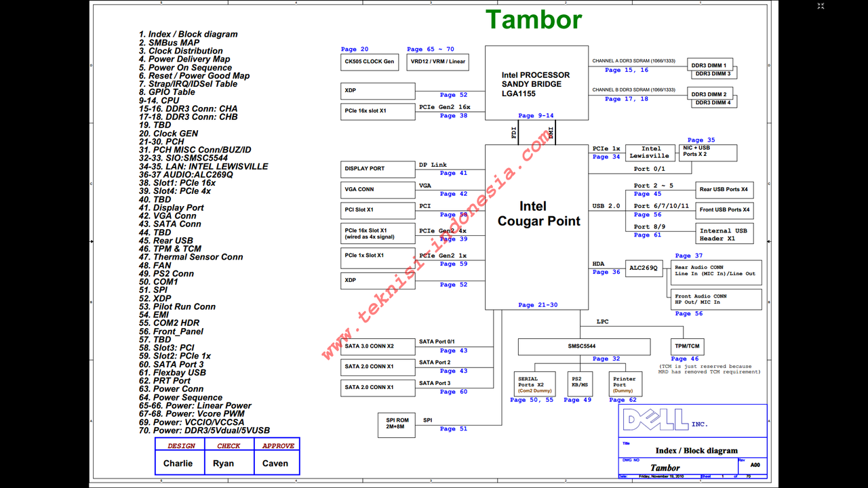Click the 'DDR3 DIMM 1' box
Image resolution: width=868 pixels, height=488 pixels.
(709, 65)
